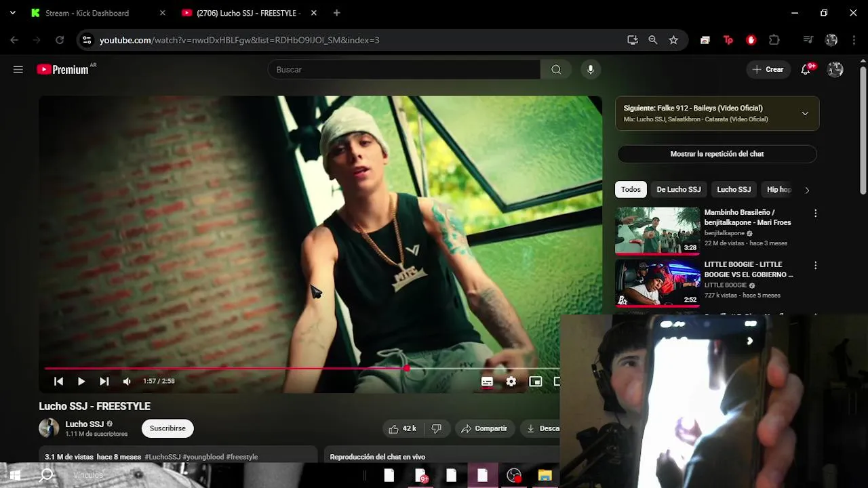Open Windows taskbar search
Image resolution: width=868 pixels, height=488 pixels.
pyautogui.click(x=46, y=475)
